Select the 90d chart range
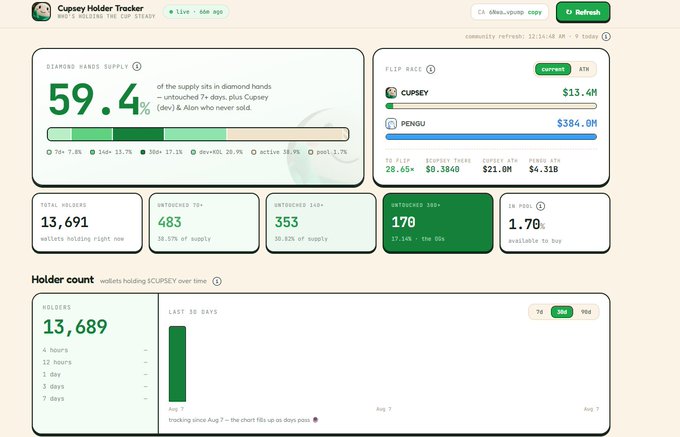The image size is (680, 437). pyautogui.click(x=586, y=312)
